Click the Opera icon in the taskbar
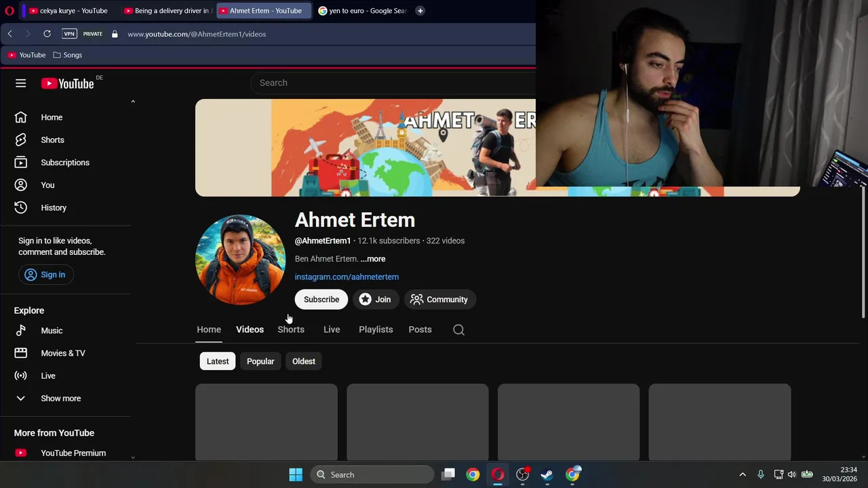 pos(498,474)
